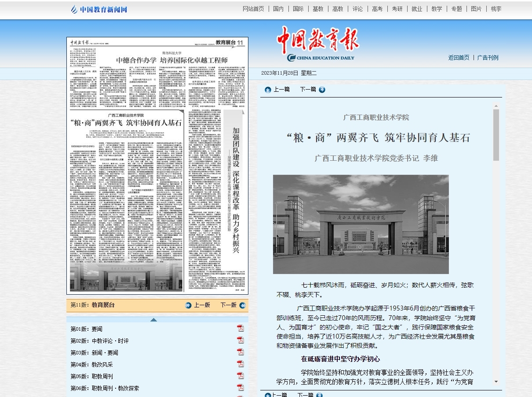
Task: Click the 中国教育新闻网 logo
Action: [x=99, y=9]
